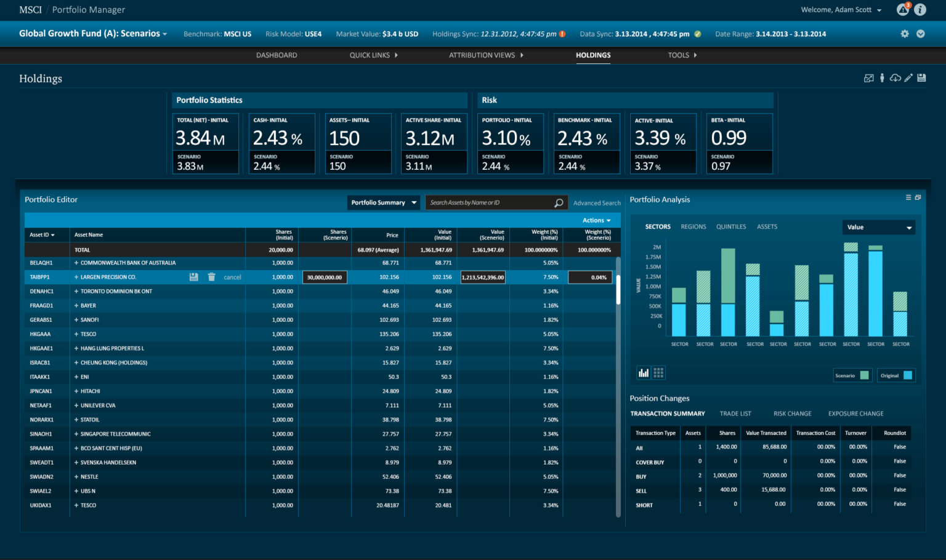Click the Value Scenario field 1,213,542,396.00
Screen dimensions: 946x560
483,278
